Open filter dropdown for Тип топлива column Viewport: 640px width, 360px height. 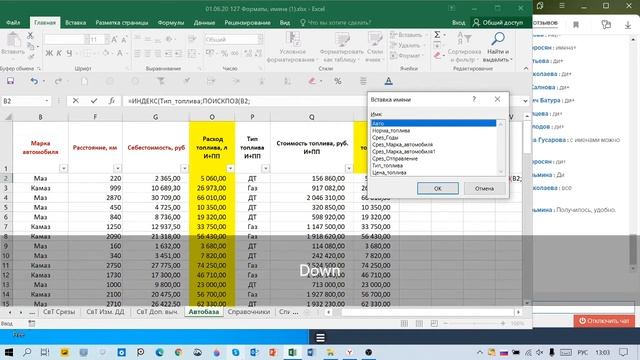[265, 168]
